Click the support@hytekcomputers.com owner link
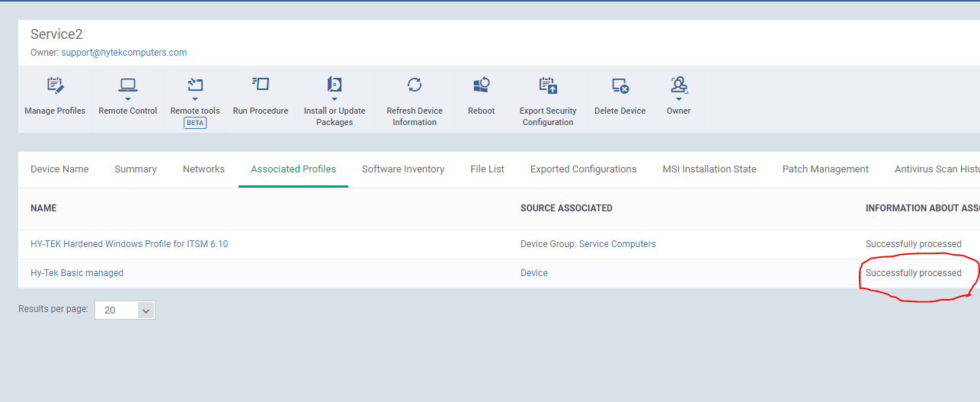Screen dimensions: 980x402 [124, 53]
